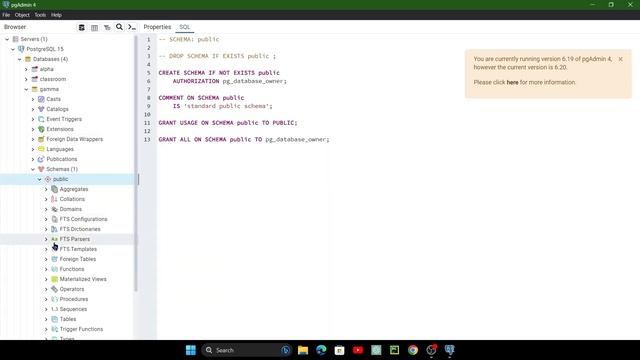Open the Object menu
This screenshot has width=640, height=360.
click(x=22, y=15)
